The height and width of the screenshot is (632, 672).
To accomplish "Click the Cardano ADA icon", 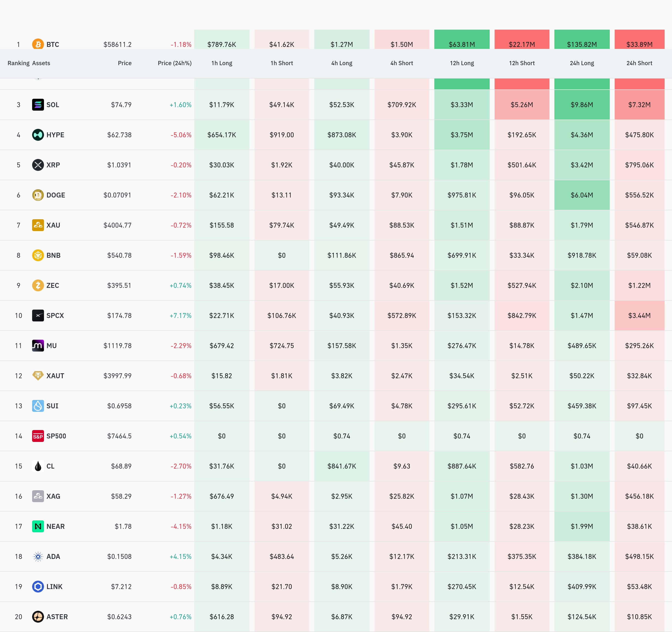I will 38,556.
